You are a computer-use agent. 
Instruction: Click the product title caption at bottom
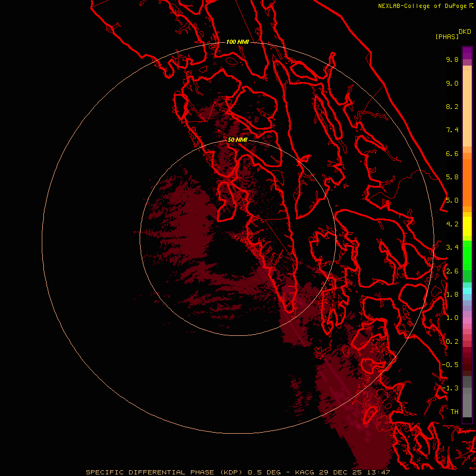coord(237,472)
